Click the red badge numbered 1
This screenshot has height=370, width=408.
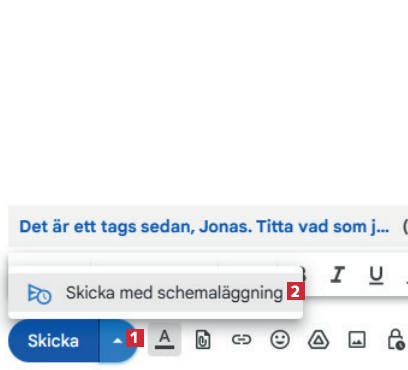[x=135, y=338]
